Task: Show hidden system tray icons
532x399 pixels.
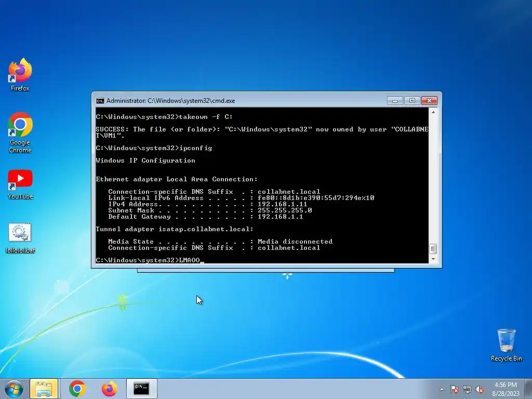Action: [442, 389]
